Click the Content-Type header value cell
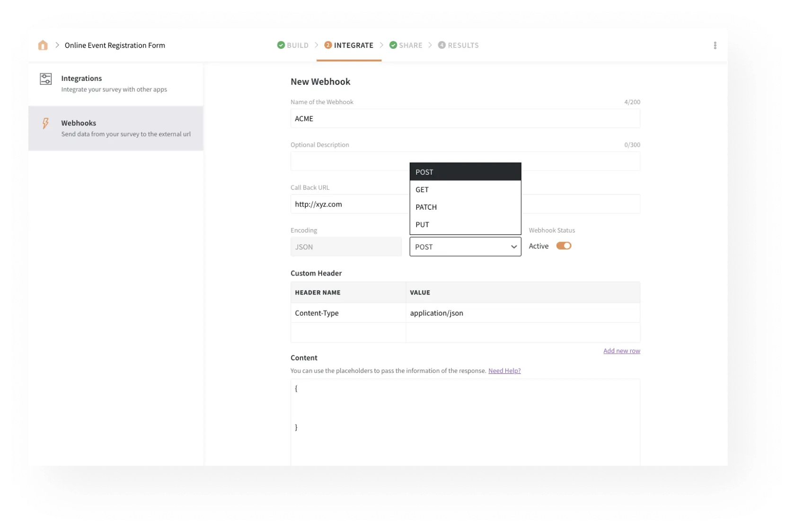 click(436, 313)
